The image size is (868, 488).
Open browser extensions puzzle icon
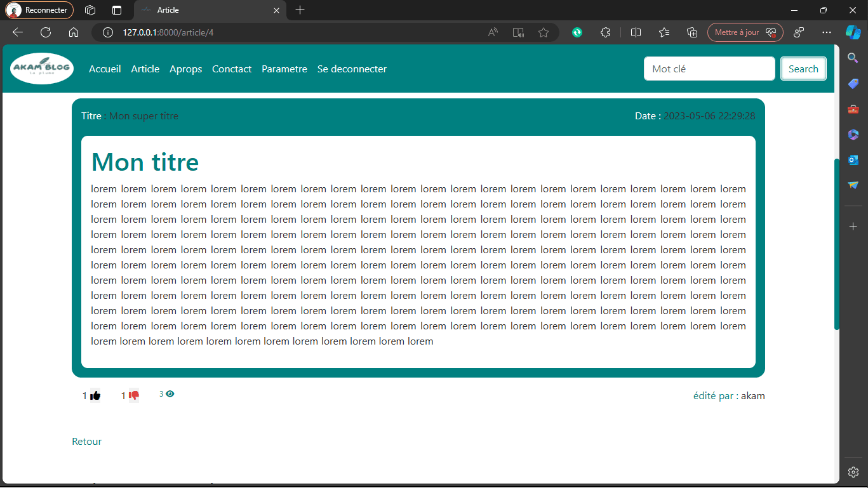pyautogui.click(x=605, y=32)
